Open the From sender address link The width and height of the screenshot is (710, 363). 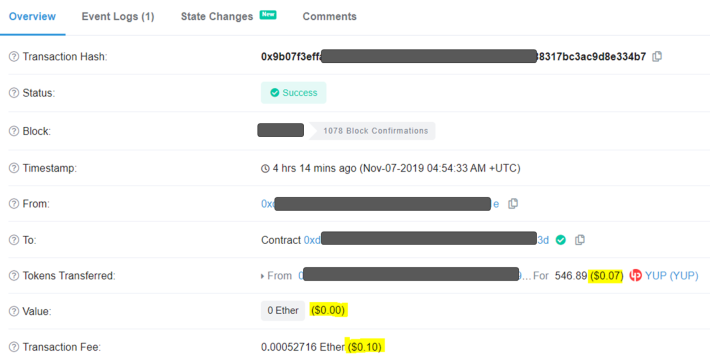pos(380,204)
